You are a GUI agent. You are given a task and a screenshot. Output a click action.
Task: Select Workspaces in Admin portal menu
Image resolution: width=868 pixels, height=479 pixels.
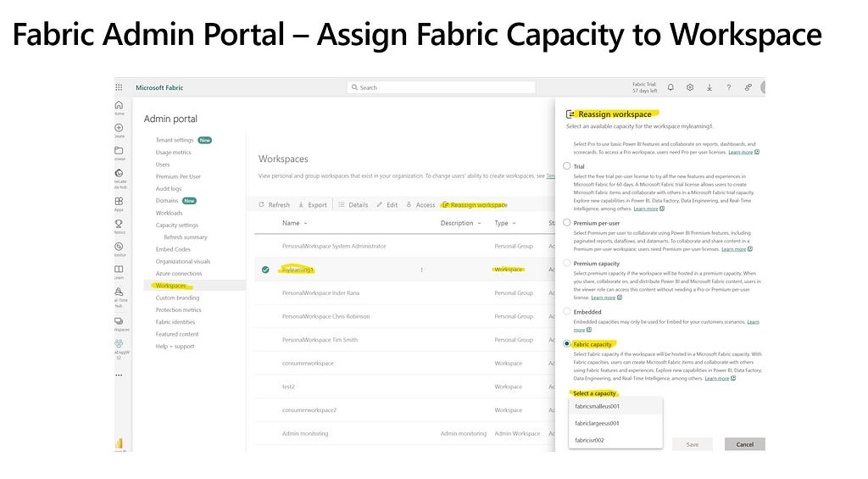171,286
